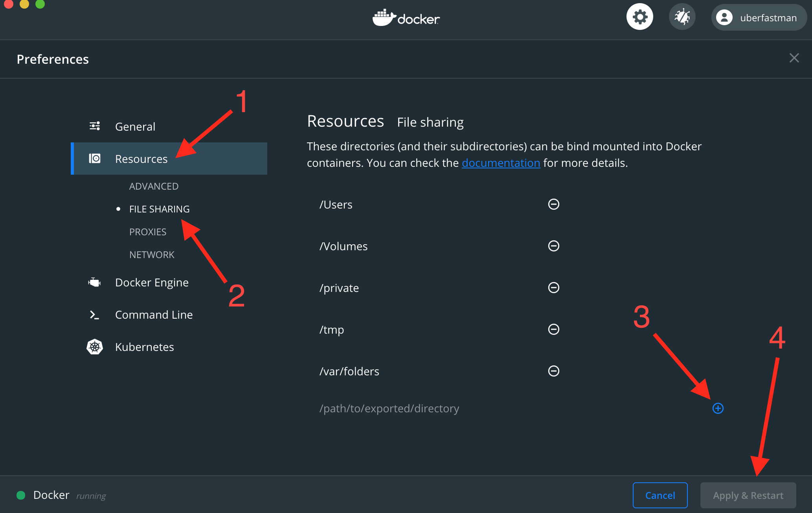Remove the /tmp shared directory

(x=553, y=329)
